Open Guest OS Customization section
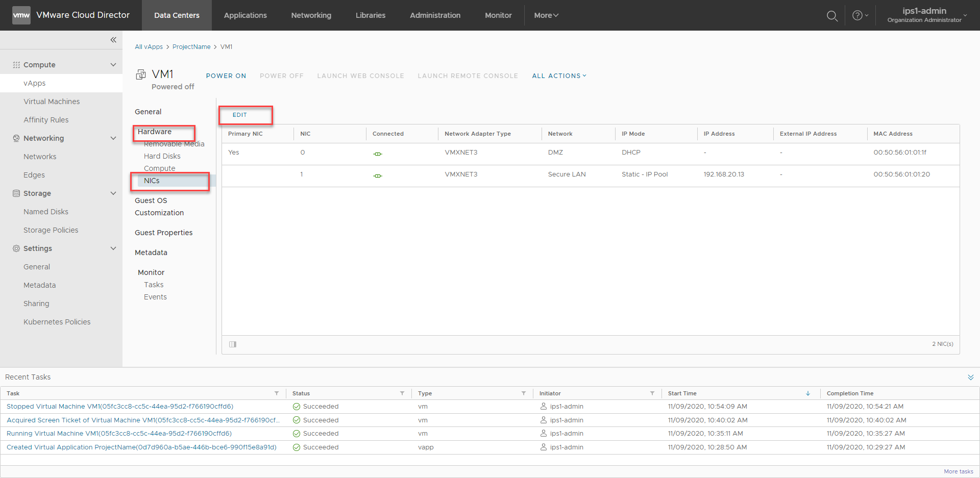 coord(159,207)
